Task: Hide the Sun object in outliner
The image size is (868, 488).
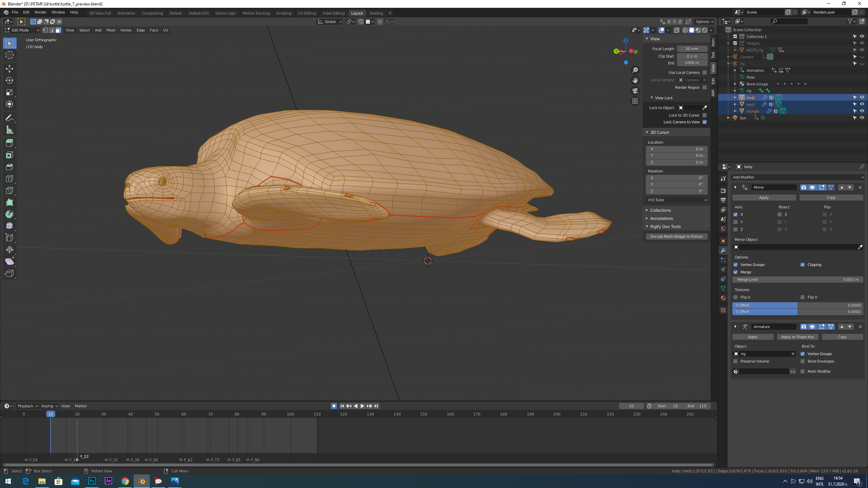Action: tap(862, 118)
